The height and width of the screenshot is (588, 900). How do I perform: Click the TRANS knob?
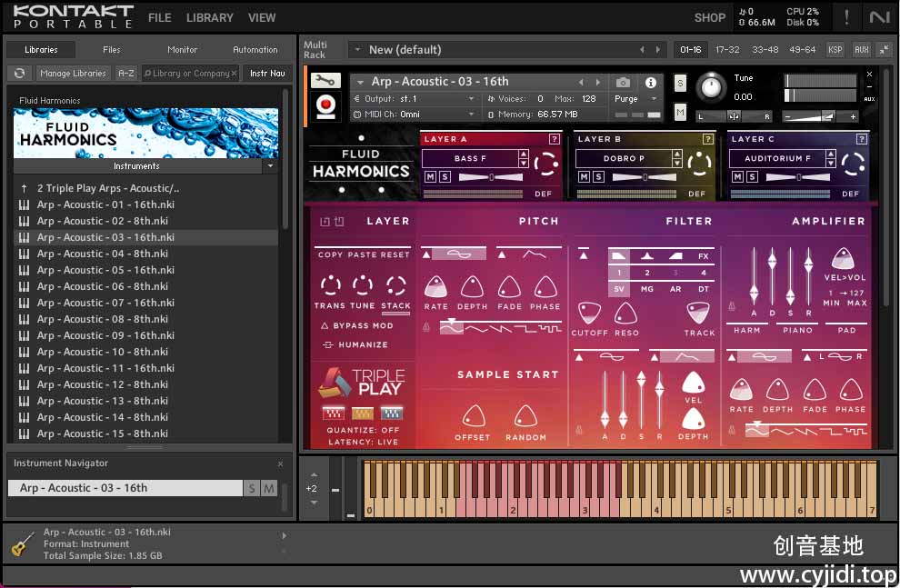pos(331,285)
